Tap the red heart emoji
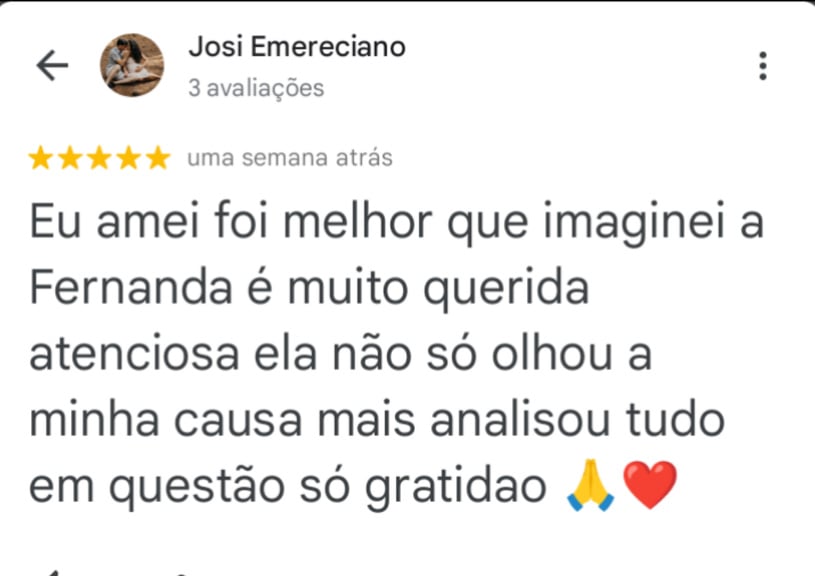This screenshot has width=815, height=576. click(x=650, y=485)
